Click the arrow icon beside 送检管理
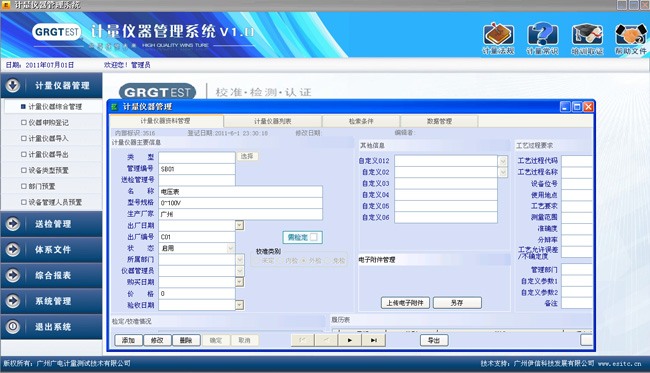Screen dimensions: 650x373 (x=13, y=224)
